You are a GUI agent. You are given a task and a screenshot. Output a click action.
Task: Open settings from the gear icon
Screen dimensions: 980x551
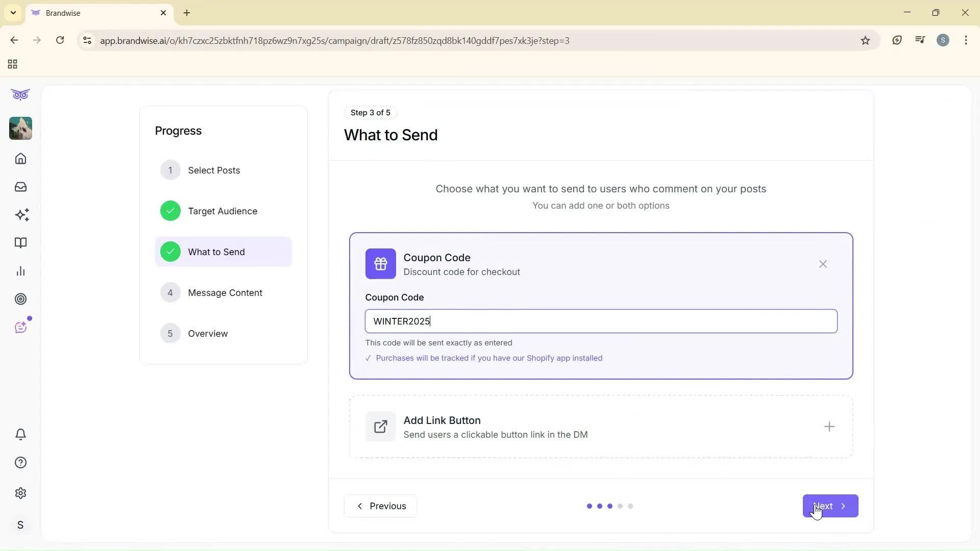(20, 493)
